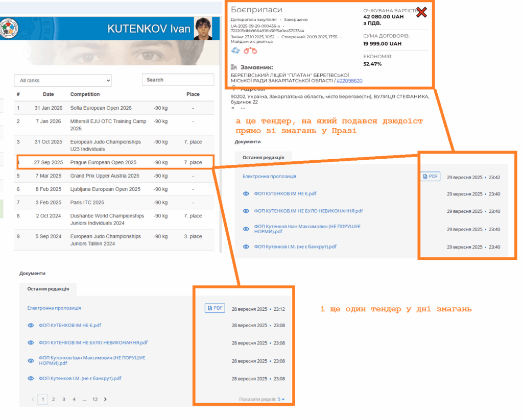Click the blue handshake icon under Боєприпаси
The width and height of the screenshot is (523, 420).
pos(236,51)
